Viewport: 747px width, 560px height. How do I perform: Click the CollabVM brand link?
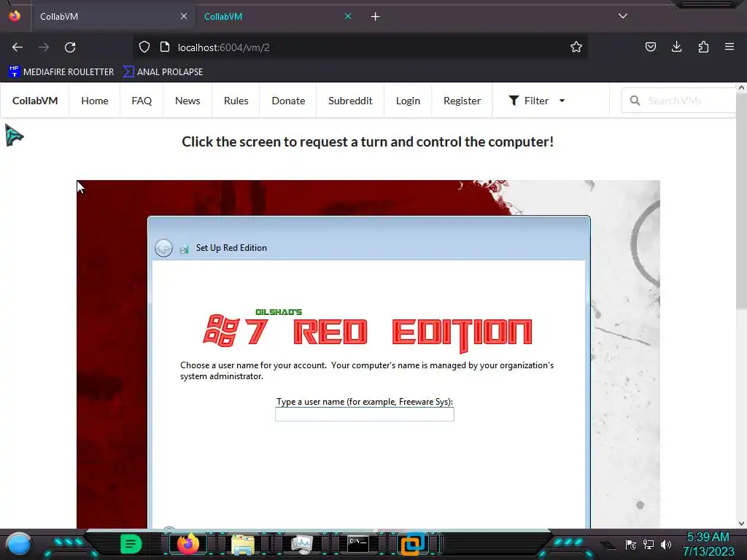coord(35,101)
